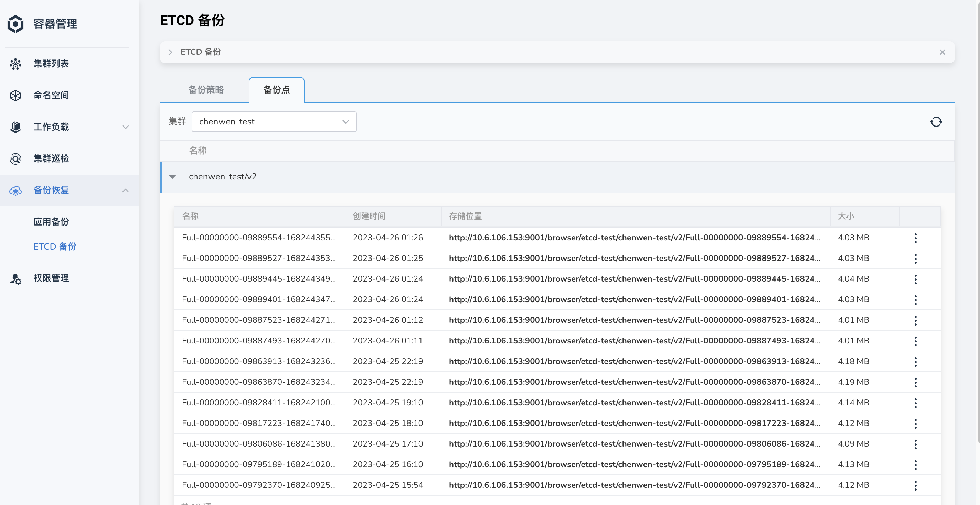The height and width of the screenshot is (505, 980).
Task: Click backup name Full-00000000-09889401-168244347...
Action: pos(259,299)
